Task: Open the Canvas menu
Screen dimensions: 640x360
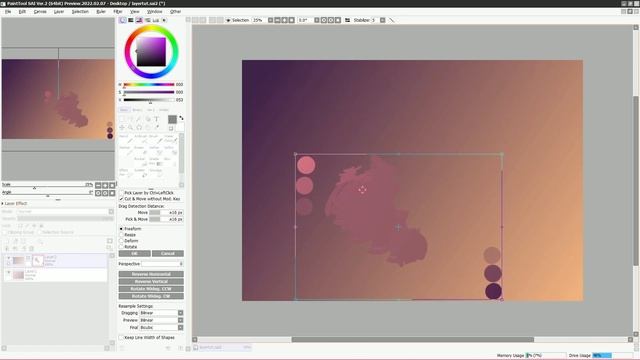Action: 40,11
